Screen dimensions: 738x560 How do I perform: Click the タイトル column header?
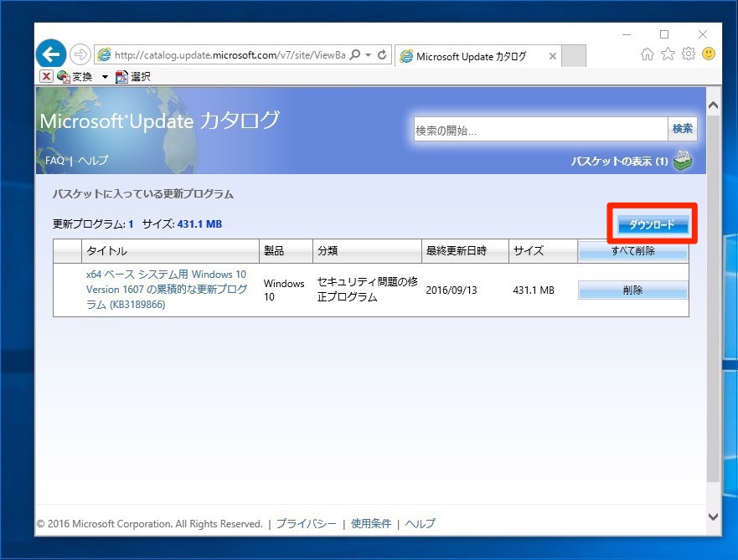[170, 250]
